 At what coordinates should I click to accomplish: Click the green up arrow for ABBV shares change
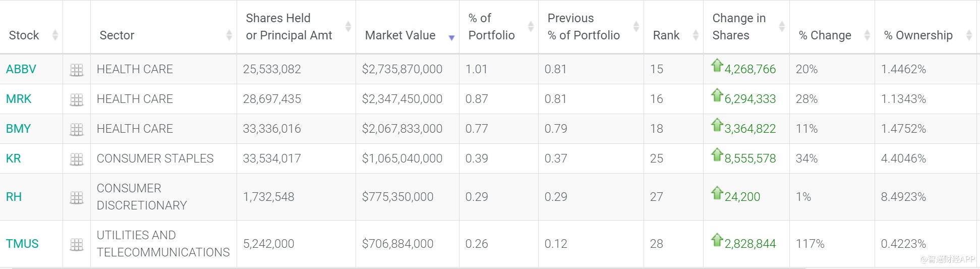[717, 65]
